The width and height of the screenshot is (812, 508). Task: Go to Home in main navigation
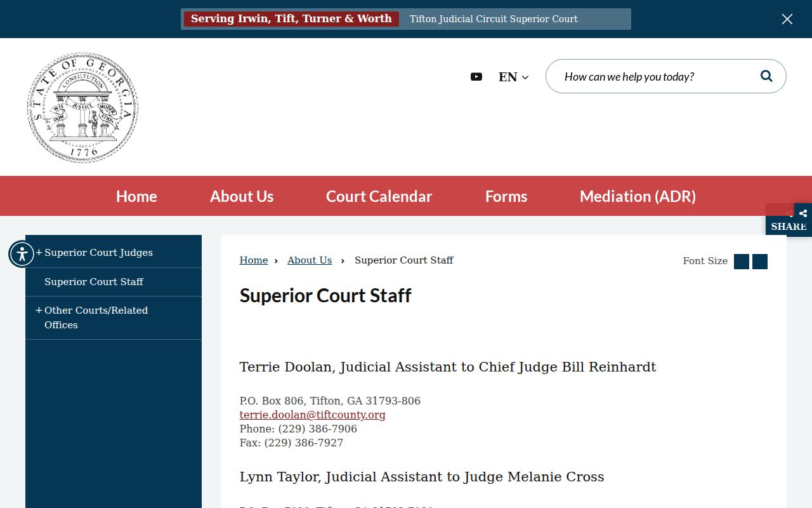coord(136,196)
